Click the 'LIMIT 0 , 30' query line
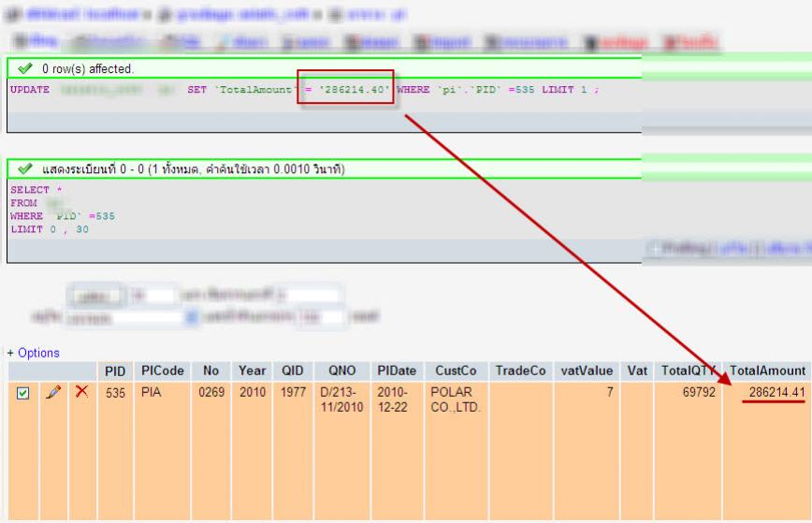This screenshot has width=812, height=523. point(50,229)
